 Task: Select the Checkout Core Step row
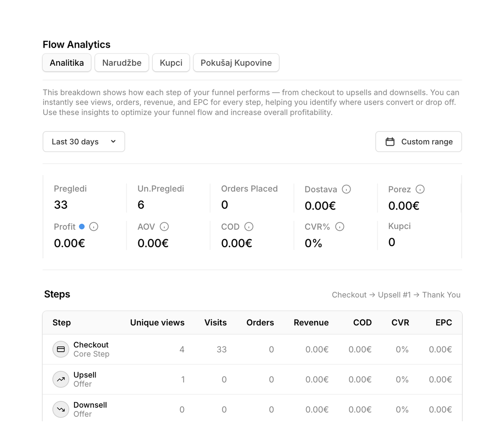pos(252,349)
